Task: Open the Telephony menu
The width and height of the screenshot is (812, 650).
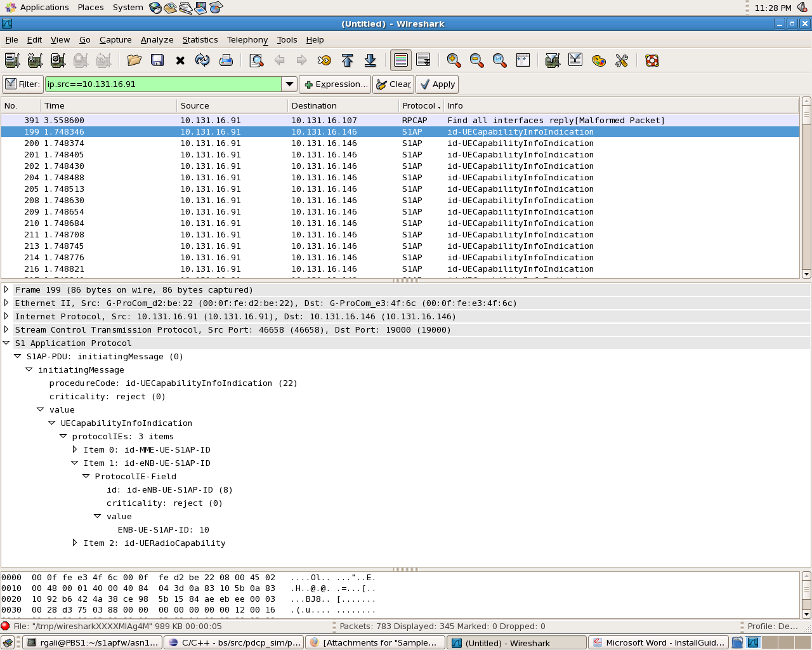Action: [247, 39]
